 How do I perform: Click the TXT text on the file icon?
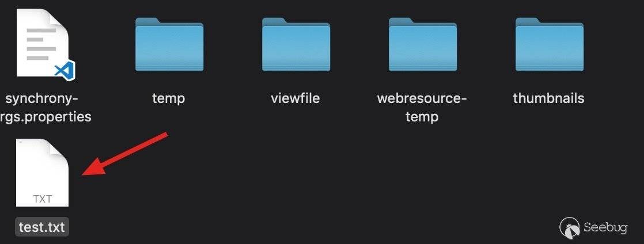(x=42, y=199)
